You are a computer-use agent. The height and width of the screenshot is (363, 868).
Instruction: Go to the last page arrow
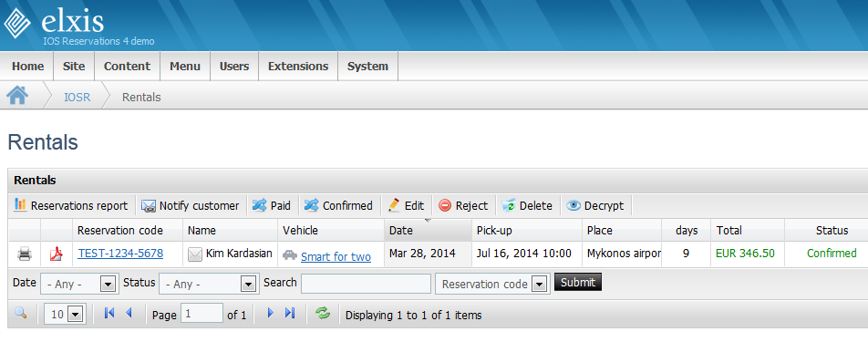290,313
